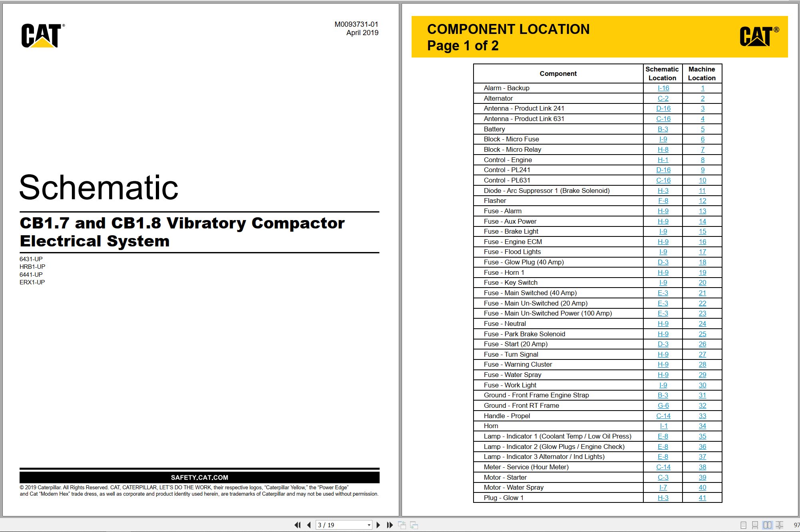The image size is (800, 532).
Task: Open machine location 9 for Control - PL241
Action: click(x=702, y=170)
